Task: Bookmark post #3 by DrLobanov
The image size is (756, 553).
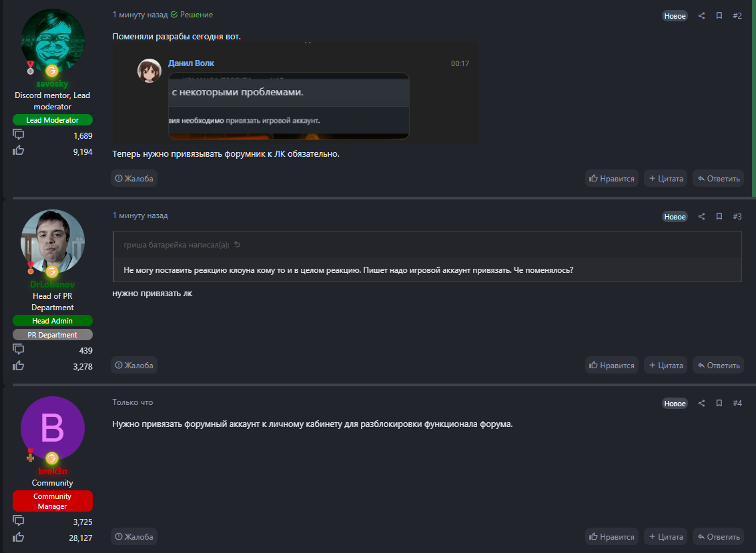Action: 719,217
